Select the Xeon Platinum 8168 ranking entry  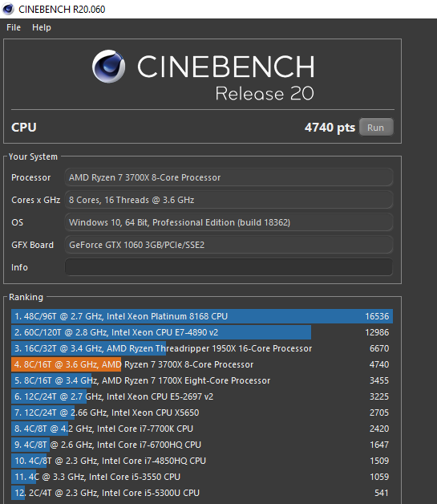(202, 316)
